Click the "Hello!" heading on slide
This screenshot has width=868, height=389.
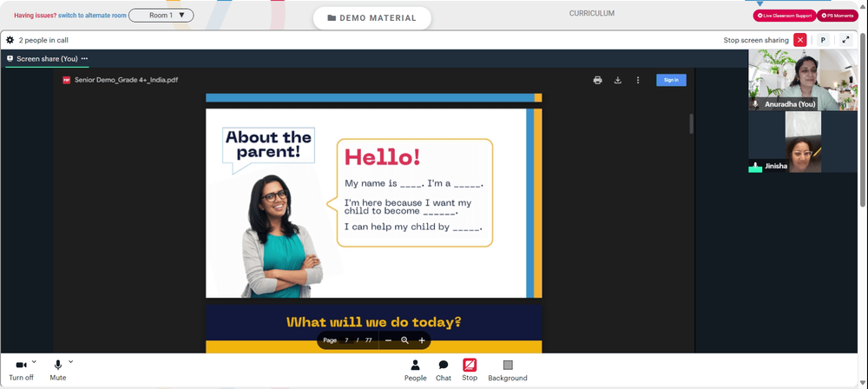pos(383,157)
